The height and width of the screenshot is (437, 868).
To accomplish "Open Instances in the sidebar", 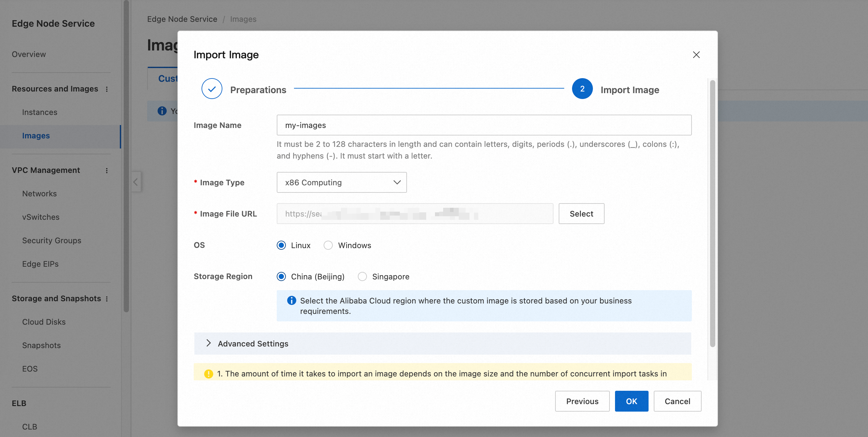I will click(39, 112).
